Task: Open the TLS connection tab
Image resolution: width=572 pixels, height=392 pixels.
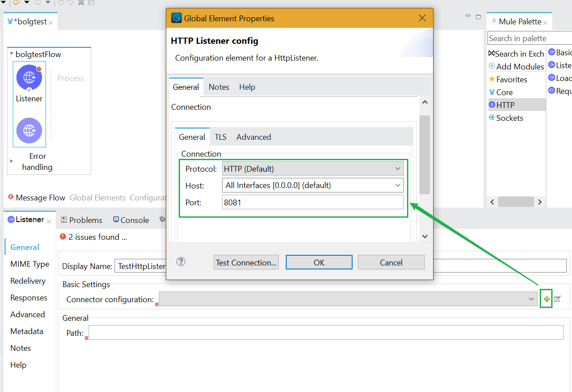Action: (221, 137)
